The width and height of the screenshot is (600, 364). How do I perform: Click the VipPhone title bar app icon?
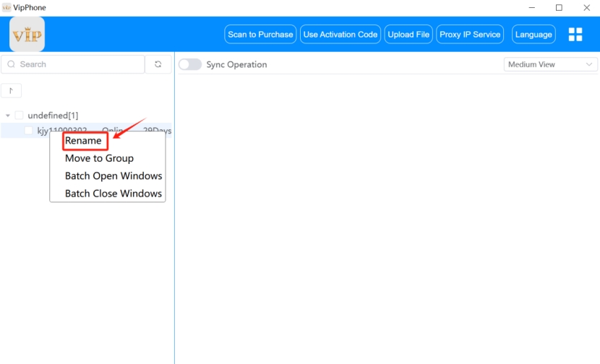pyautogui.click(x=6, y=7)
